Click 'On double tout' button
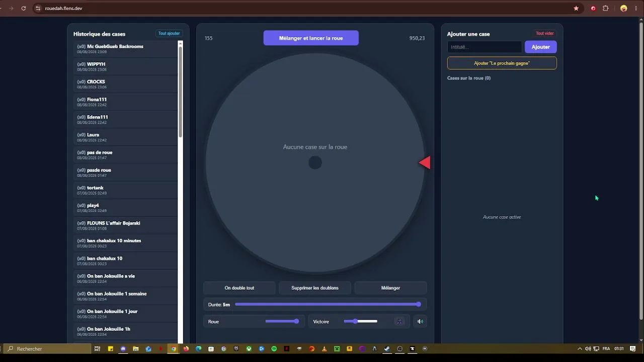The height and width of the screenshot is (362, 644). [x=239, y=288]
